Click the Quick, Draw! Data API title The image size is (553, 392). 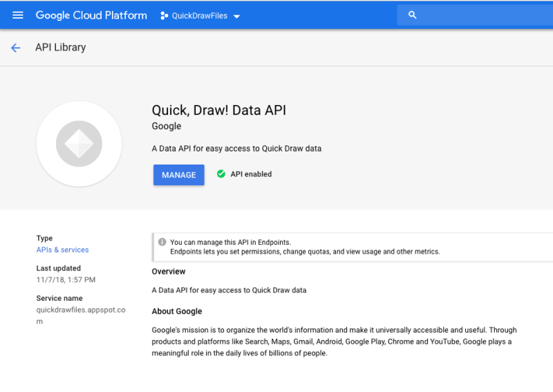pos(218,110)
